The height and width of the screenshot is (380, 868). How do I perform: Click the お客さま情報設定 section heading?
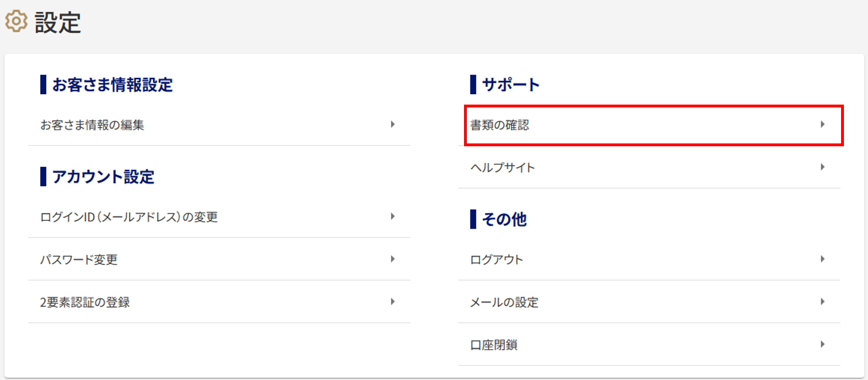(x=112, y=85)
